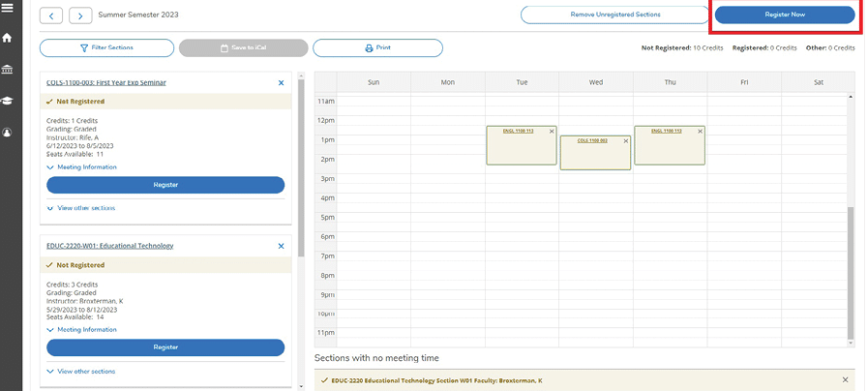Click the calendar's vertical scrollbar
This screenshot has width=868, height=391.
[852, 271]
